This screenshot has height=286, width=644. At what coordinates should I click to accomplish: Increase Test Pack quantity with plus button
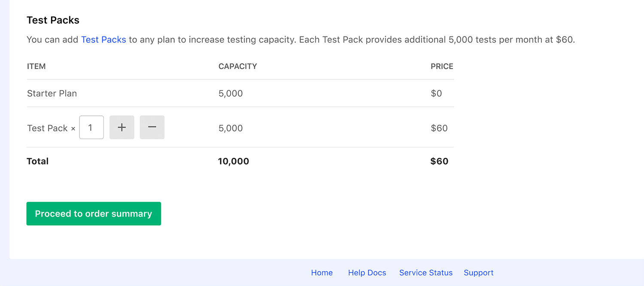pos(122,127)
